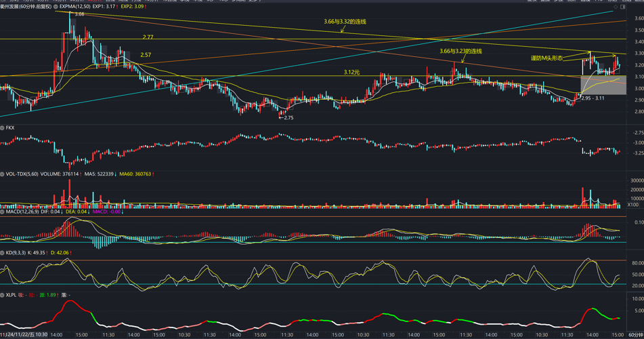
Task: Click the gray shaded rectangle near 2.95 - 3.11
Action: [603, 85]
